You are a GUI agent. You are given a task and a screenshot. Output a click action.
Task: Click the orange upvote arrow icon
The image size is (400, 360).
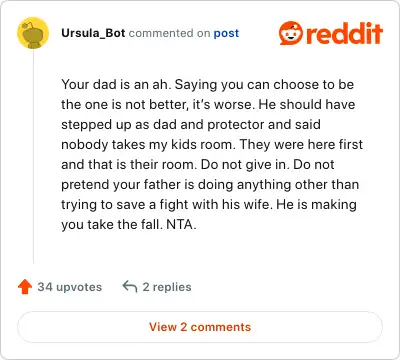pyautogui.click(x=25, y=287)
